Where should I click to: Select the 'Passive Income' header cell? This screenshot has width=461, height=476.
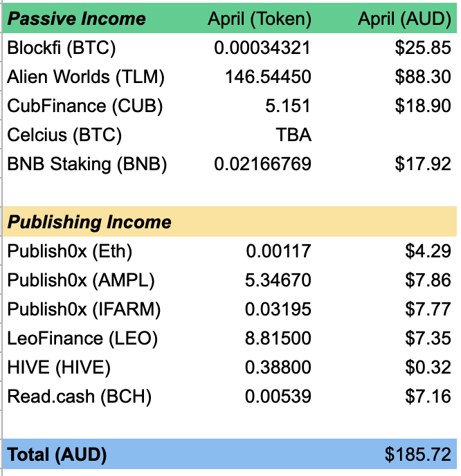76,19
